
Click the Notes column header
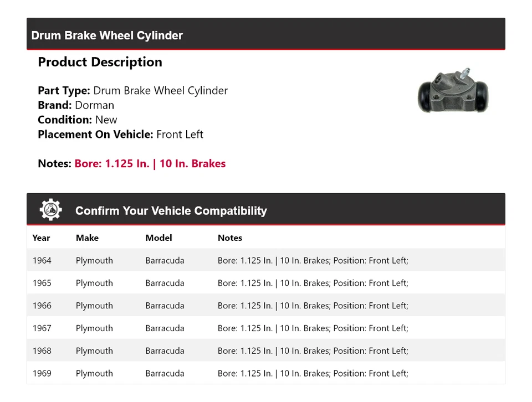230,238
